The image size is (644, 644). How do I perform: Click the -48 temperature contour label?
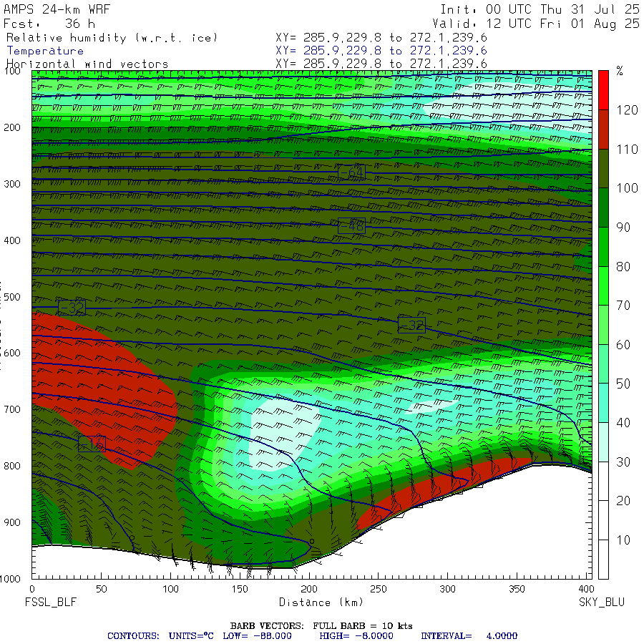(x=351, y=226)
